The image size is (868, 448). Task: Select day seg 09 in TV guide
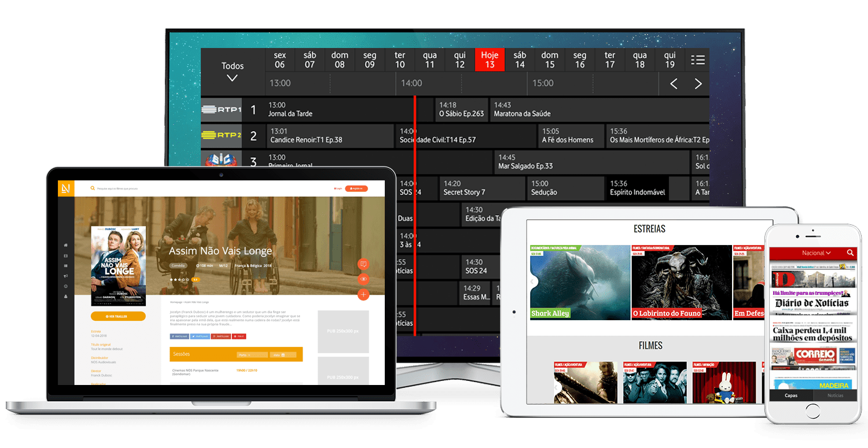pos(370,60)
